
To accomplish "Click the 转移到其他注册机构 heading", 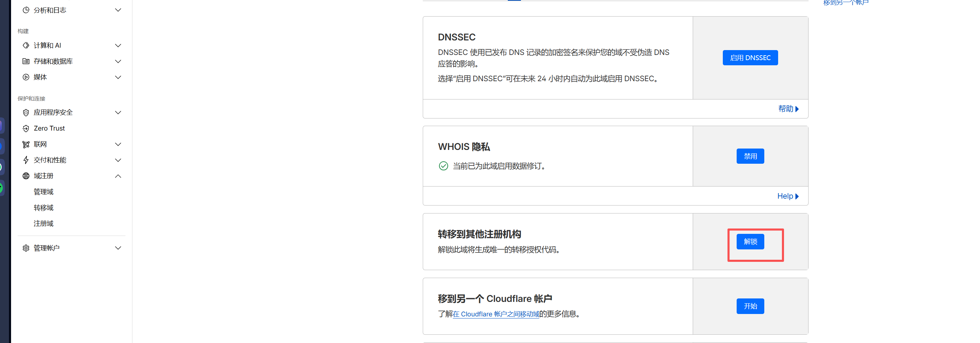I will [x=479, y=234].
